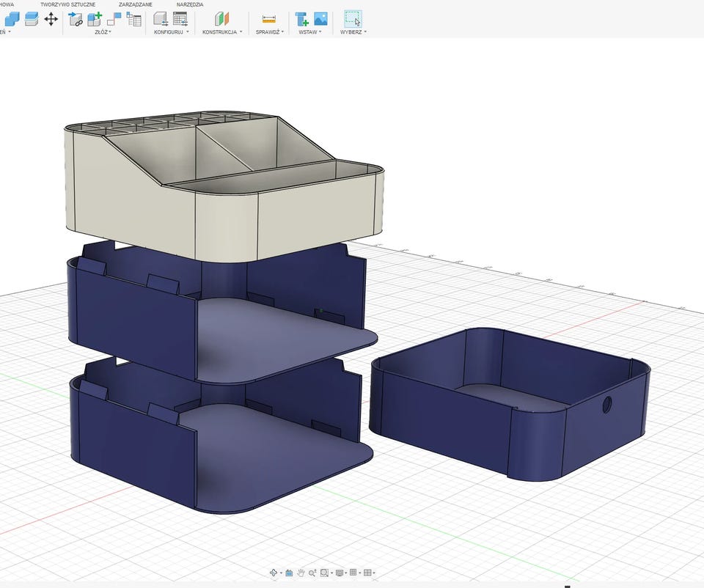This screenshot has width=704, height=588.
Task: Click the Fit/Zoom window icon
Action: [324, 573]
